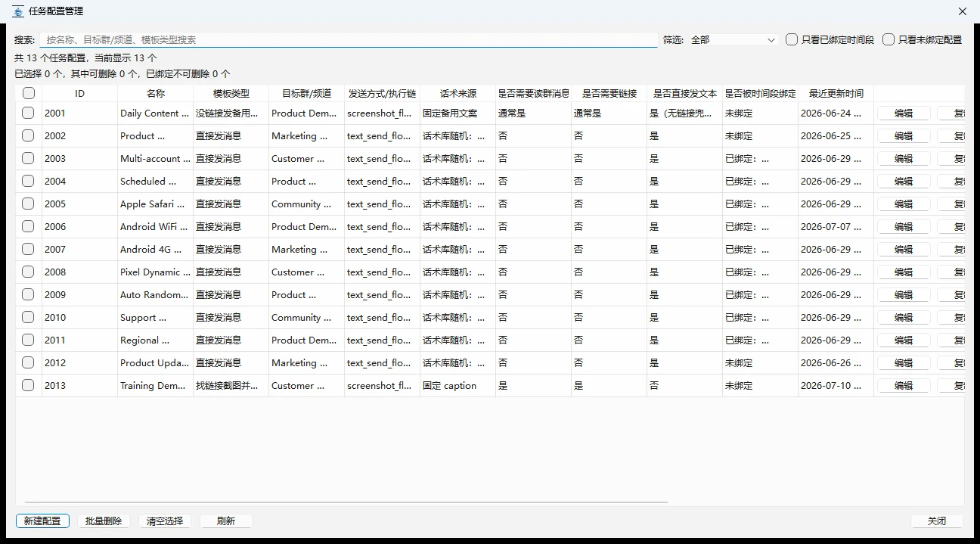Viewport: 980px width, 544px height.
Task: Sort by the 话术来源 column header
Action: (457, 93)
